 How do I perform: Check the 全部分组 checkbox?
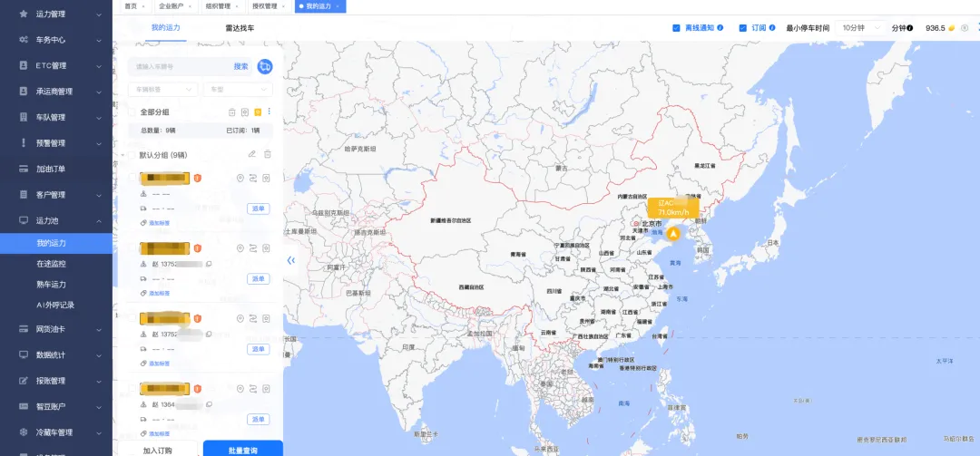click(x=132, y=112)
